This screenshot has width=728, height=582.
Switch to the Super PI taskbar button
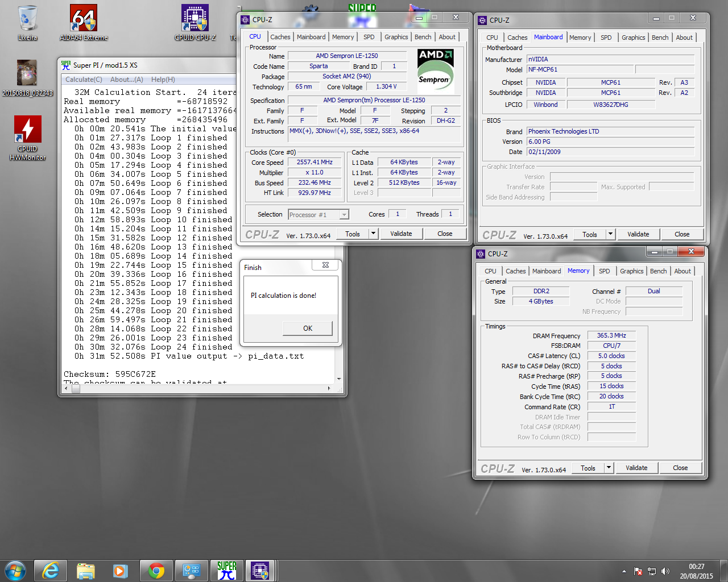pyautogui.click(x=227, y=571)
